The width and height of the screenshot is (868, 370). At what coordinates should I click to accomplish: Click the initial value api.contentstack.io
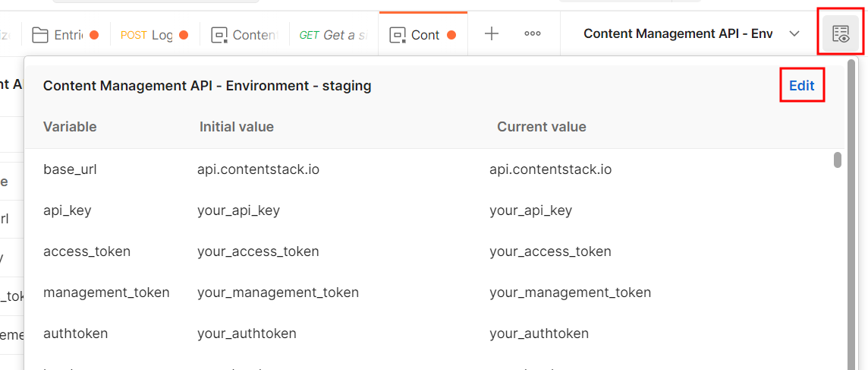pyautogui.click(x=258, y=169)
